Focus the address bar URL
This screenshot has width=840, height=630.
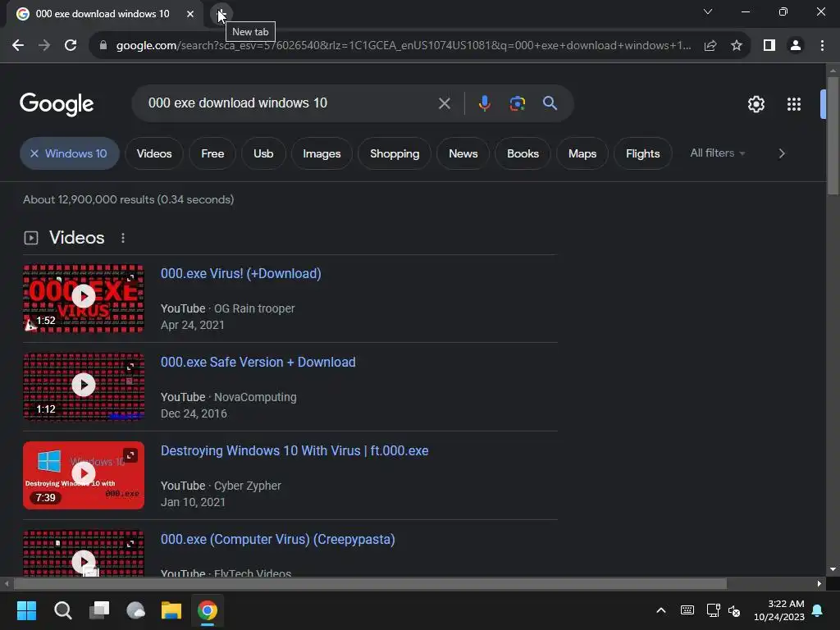[x=404, y=46]
